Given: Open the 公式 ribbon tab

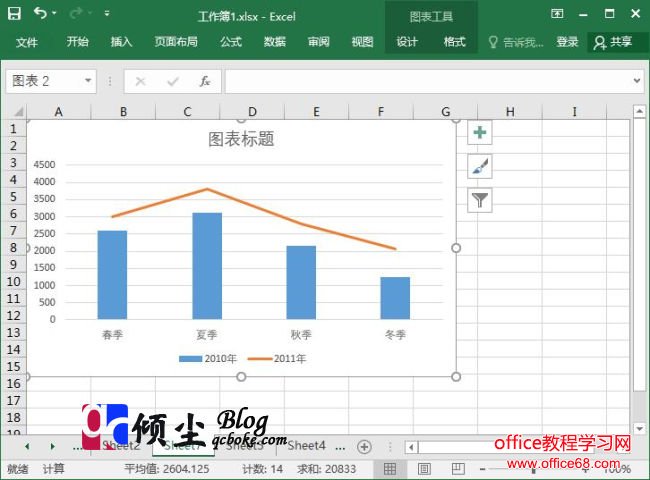Looking at the screenshot, I should pyautogui.click(x=231, y=42).
